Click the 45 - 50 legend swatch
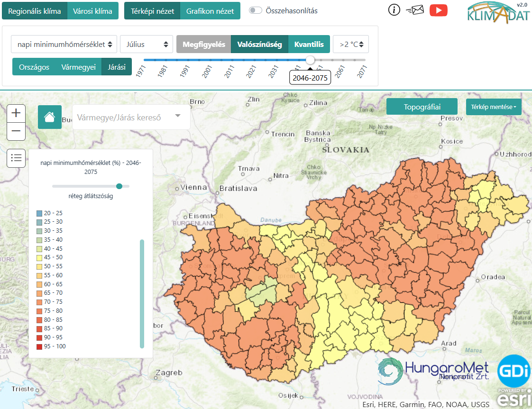The height and width of the screenshot is (409, 532). (x=39, y=258)
